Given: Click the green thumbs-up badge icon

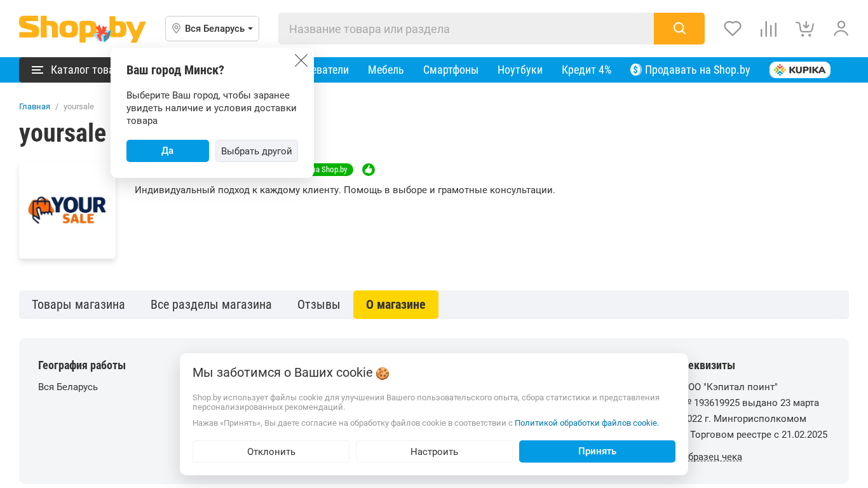Looking at the screenshot, I should [x=369, y=170].
